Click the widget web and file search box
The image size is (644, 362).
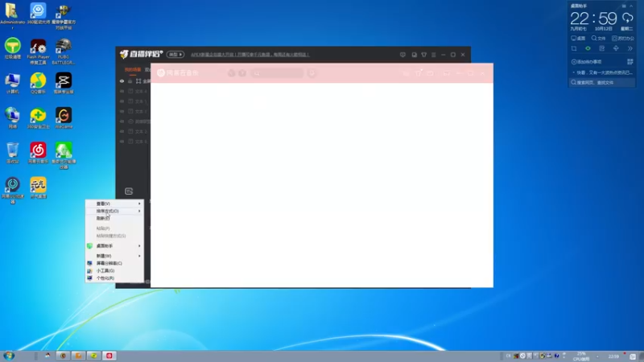point(602,83)
